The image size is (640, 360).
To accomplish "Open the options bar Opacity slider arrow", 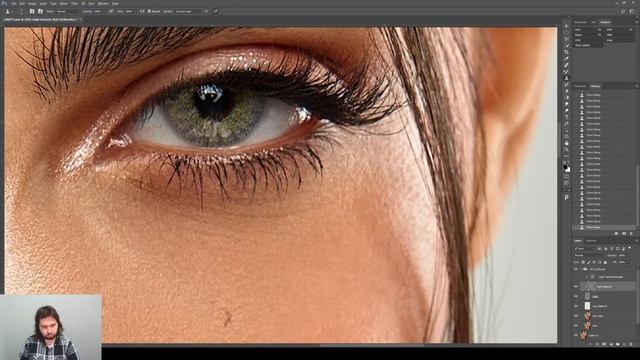I will tap(104, 11).
